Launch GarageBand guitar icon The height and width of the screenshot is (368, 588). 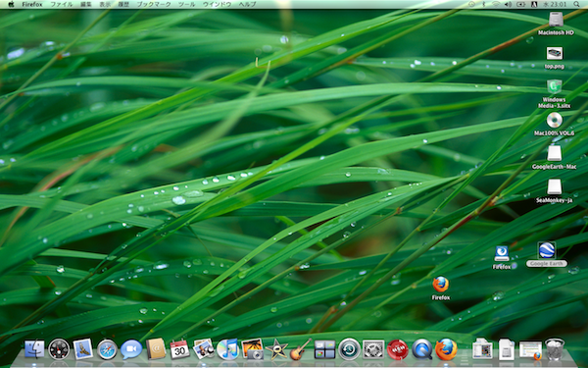click(301, 348)
